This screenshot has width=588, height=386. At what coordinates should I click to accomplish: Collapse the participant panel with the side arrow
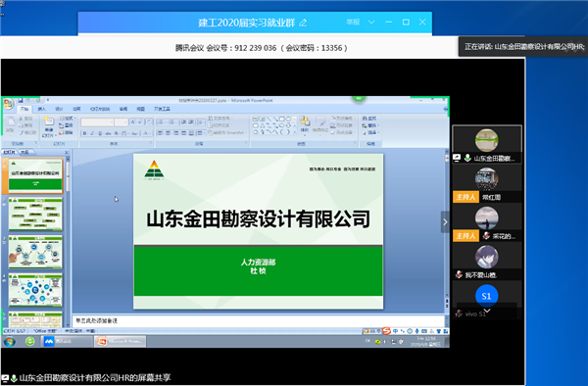coord(445,221)
